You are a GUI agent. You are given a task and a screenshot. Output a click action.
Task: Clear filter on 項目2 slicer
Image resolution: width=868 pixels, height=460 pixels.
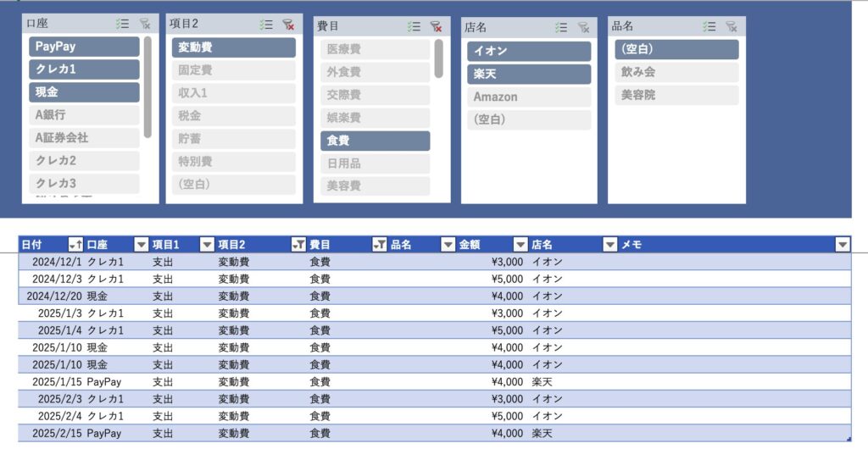[x=289, y=25]
